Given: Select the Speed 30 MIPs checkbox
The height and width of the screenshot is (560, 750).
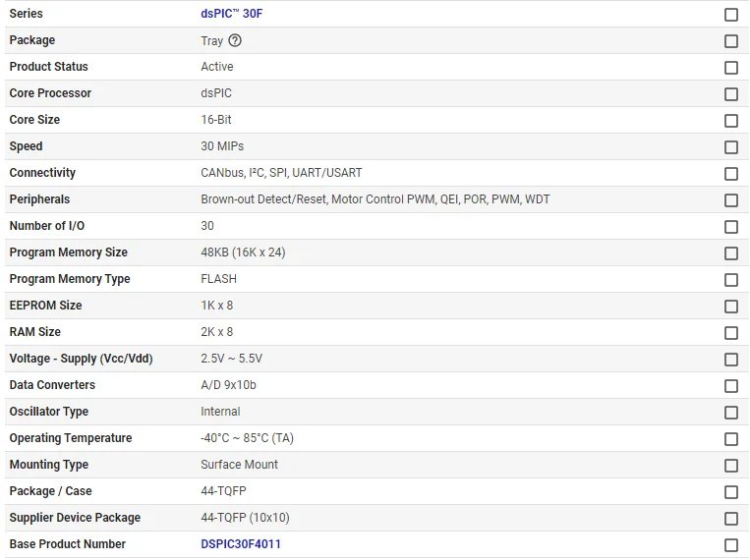Looking at the screenshot, I should (731, 147).
